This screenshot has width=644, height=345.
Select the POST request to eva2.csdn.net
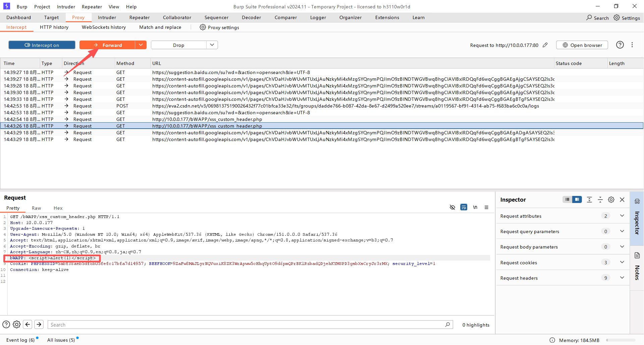pyautogui.click(x=322, y=106)
